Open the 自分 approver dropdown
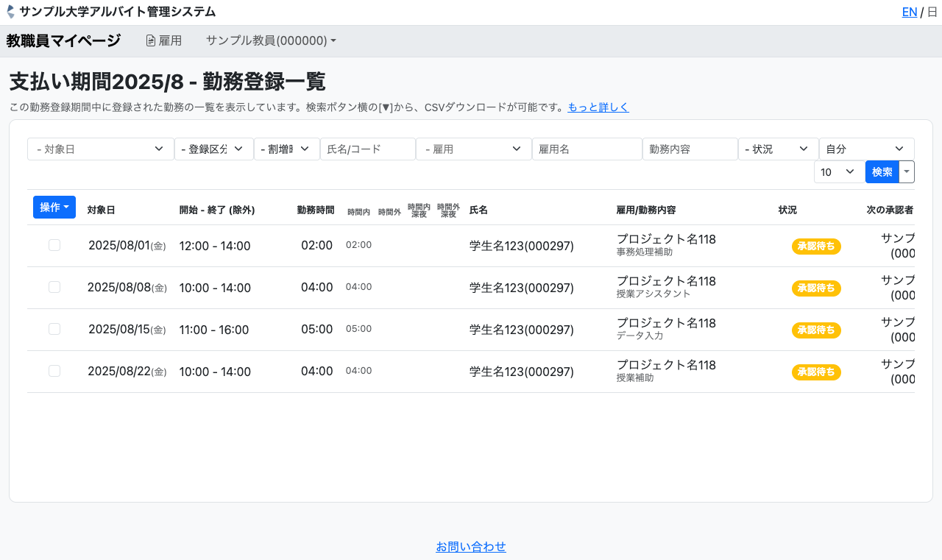Screen dimensions: 942x560 867,149
